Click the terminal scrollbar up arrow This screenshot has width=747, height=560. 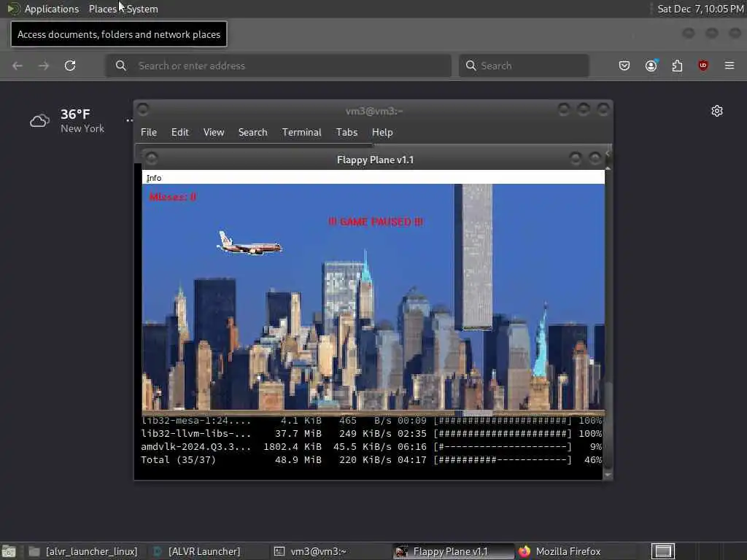tap(608, 168)
